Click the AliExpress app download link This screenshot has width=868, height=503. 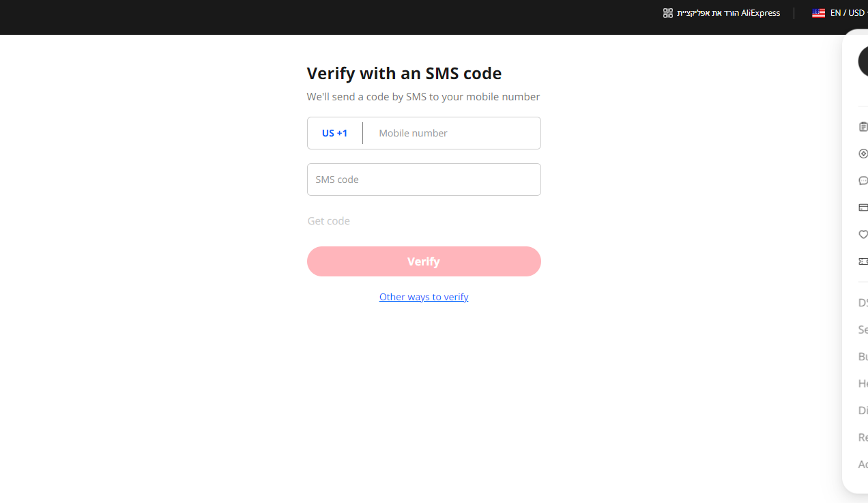(728, 13)
